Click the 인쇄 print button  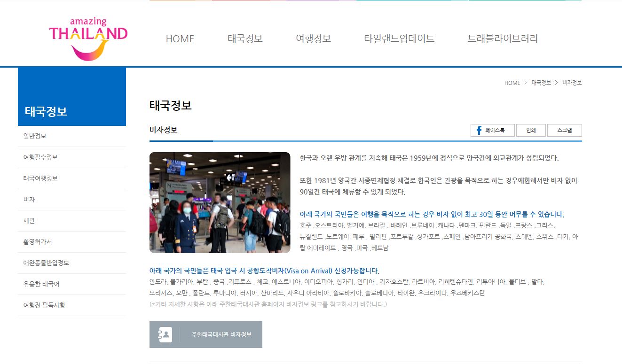pyautogui.click(x=531, y=131)
